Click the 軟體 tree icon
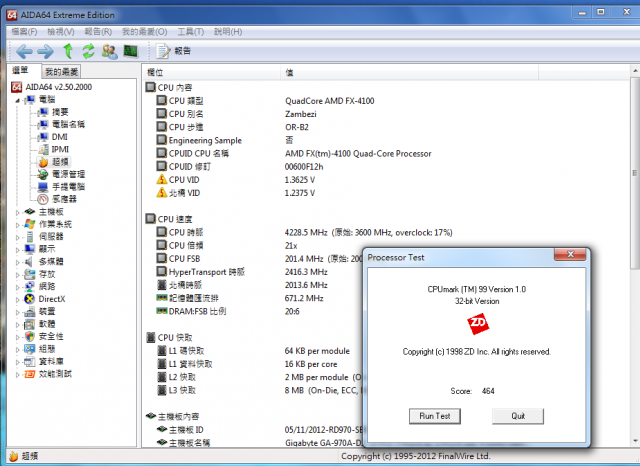The image size is (640, 466). 29,324
